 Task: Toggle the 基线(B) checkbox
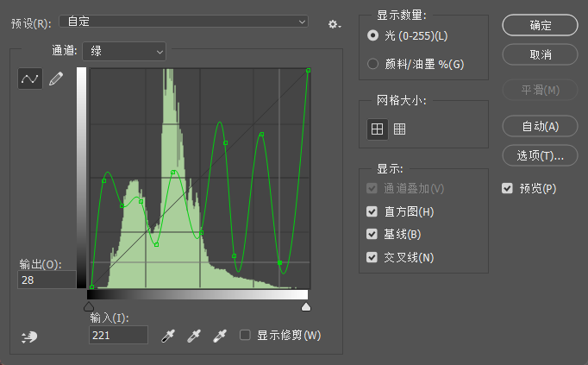[372, 235]
